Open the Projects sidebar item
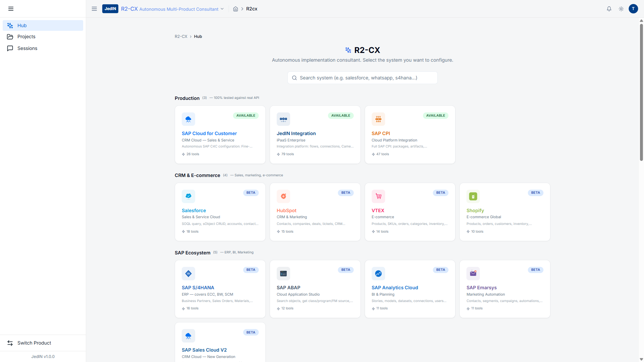 click(26, 37)
